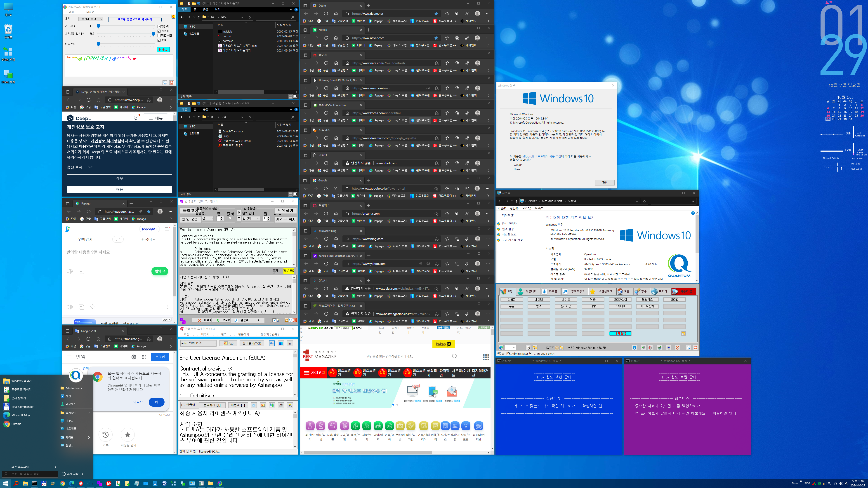Image resolution: width=868 pixels, height=488 pixels.
Task: Open the 보기 ribbon tab in the 마우스커서 보기숨기기 explorer window
Action: click(218, 9)
